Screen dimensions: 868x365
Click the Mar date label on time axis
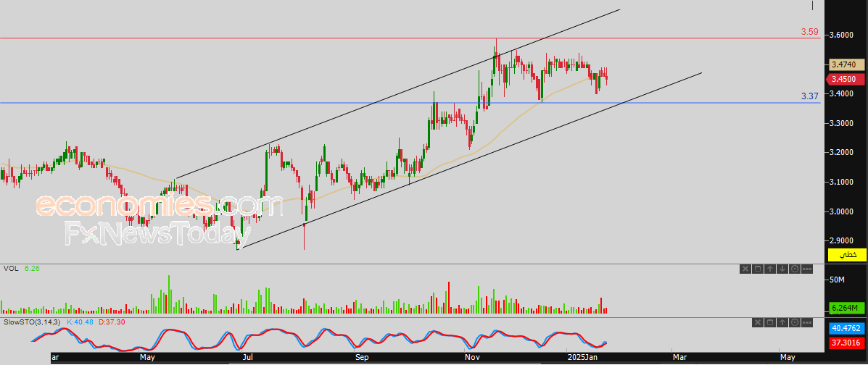[679, 357]
